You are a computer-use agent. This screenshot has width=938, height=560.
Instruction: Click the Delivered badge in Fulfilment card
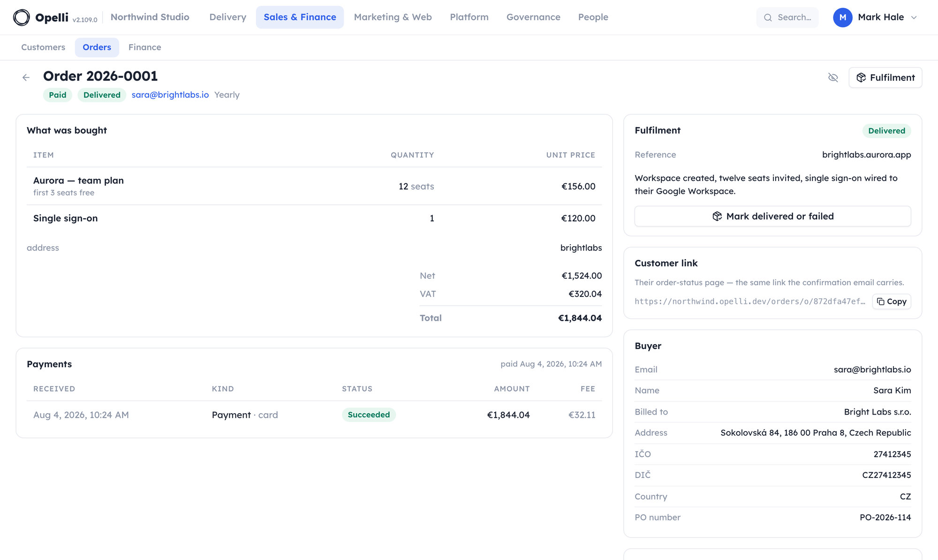[x=886, y=131]
